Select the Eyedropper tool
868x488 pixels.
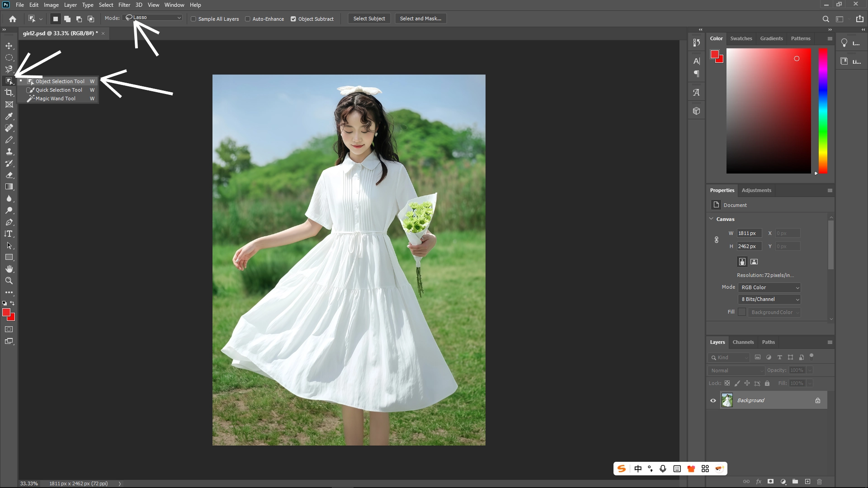coord(9,116)
